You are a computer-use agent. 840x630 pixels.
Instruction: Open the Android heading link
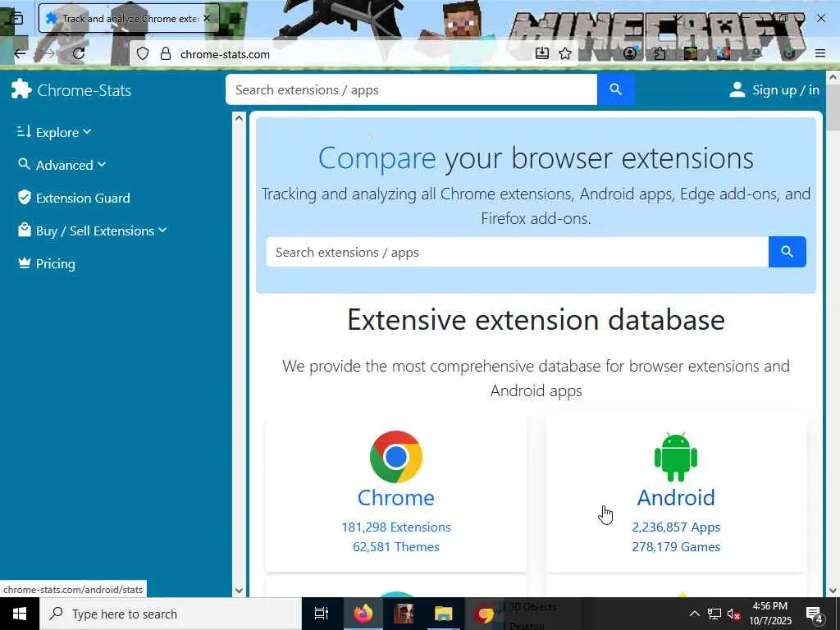pos(676,498)
